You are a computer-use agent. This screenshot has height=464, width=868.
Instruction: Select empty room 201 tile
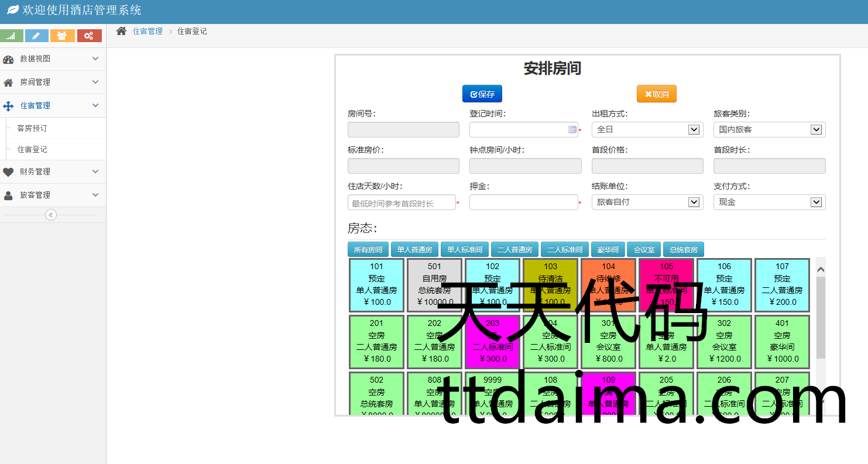tap(376, 342)
